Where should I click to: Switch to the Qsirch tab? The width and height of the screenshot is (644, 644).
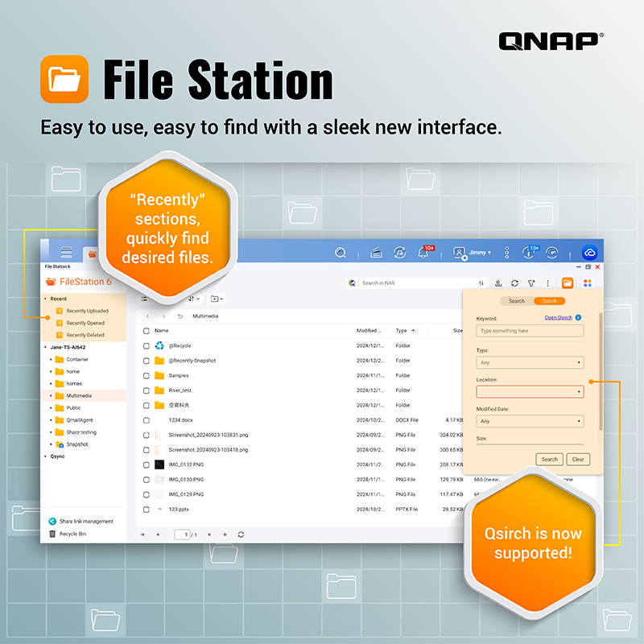550,301
